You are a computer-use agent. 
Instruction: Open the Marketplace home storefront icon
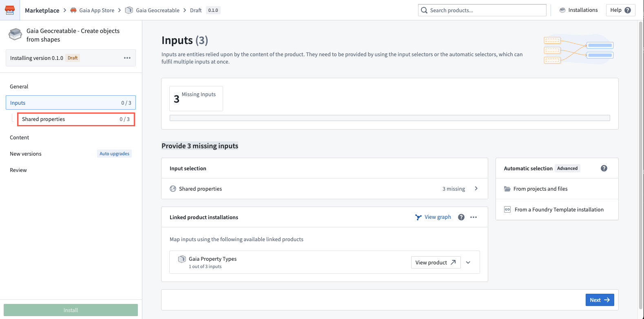coord(10,10)
